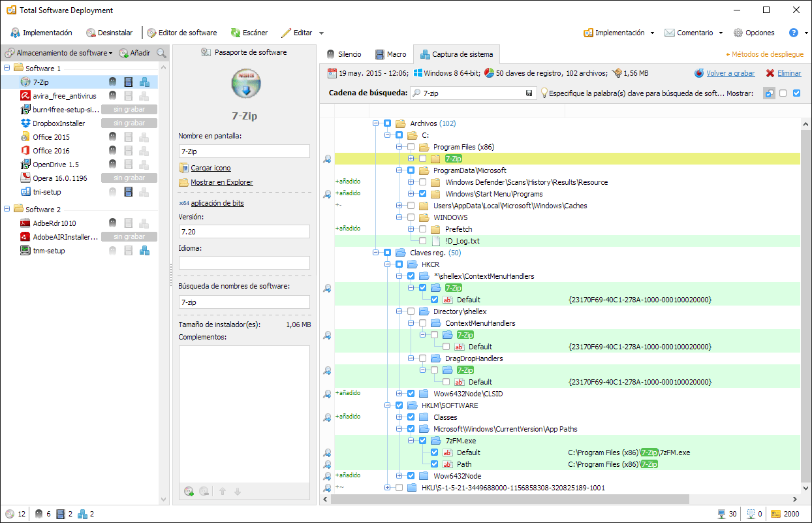Image resolution: width=812 pixels, height=523 pixels.
Task: Switch to the Silencio tab
Action: tap(344, 54)
